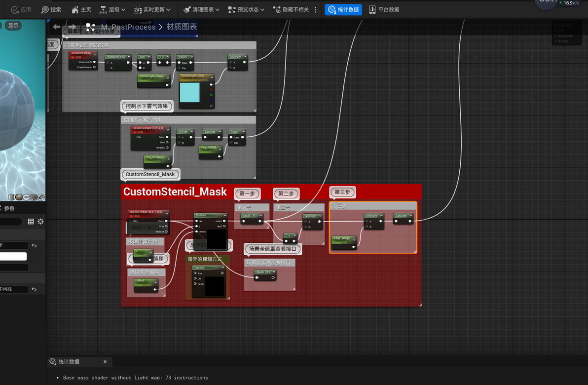
Task: Click the 显示 (Show) viewport button
Action: click(13, 26)
